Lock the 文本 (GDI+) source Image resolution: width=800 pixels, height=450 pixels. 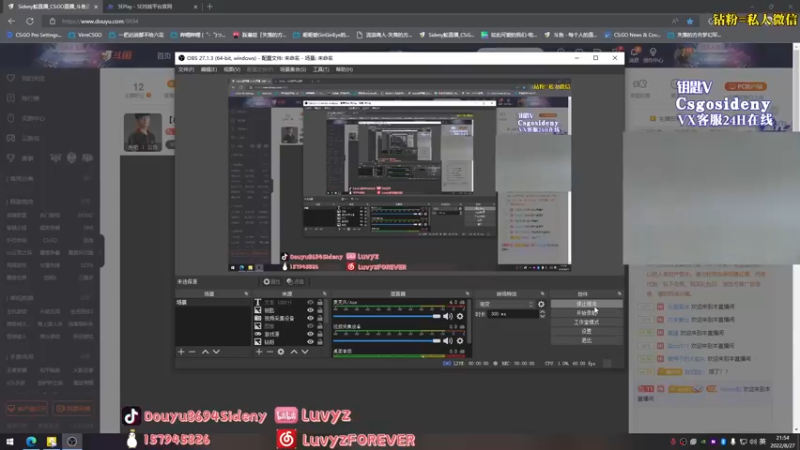coord(320,303)
